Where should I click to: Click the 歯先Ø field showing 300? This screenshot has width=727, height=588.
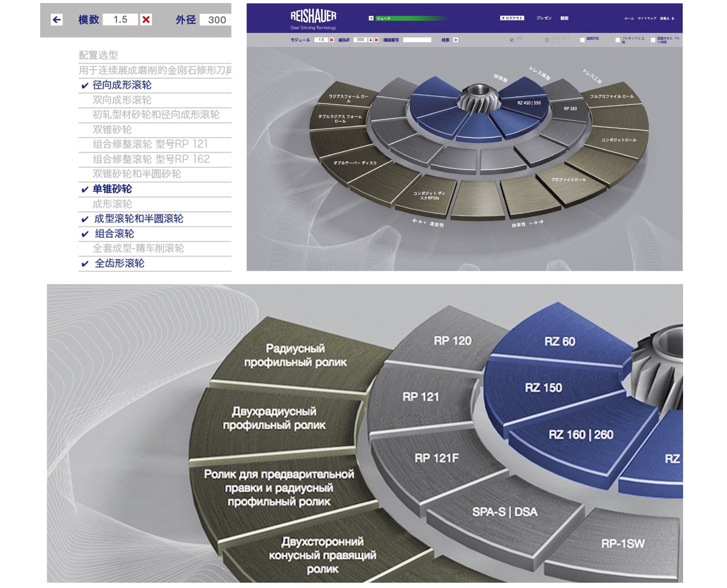point(360,40)
